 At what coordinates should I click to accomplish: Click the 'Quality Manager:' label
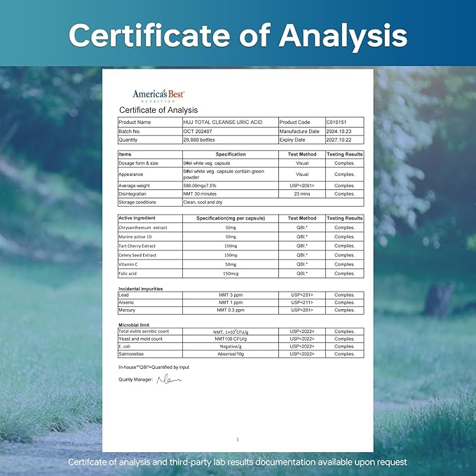click(x=136, y=379)
